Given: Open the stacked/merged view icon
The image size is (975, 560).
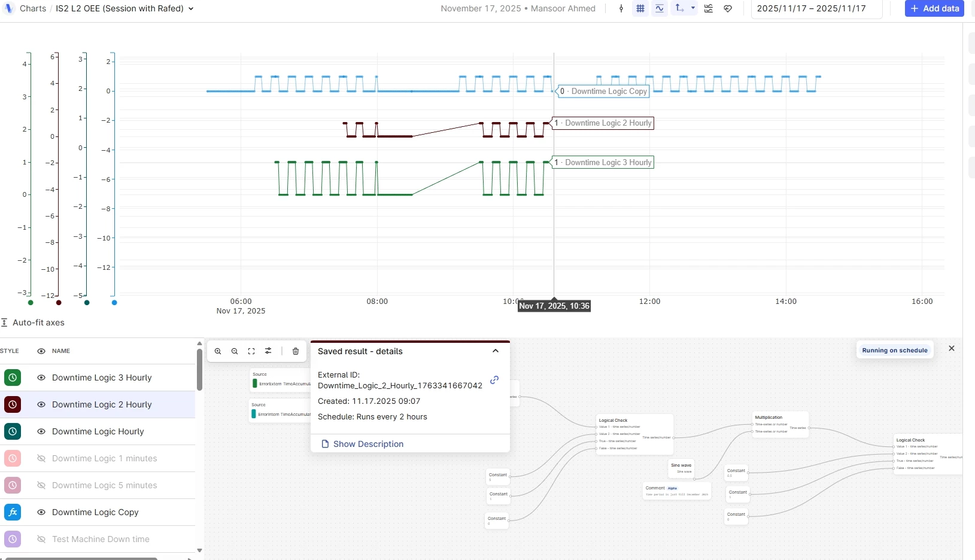Looking at the screenshot, I should coord(709,8).
